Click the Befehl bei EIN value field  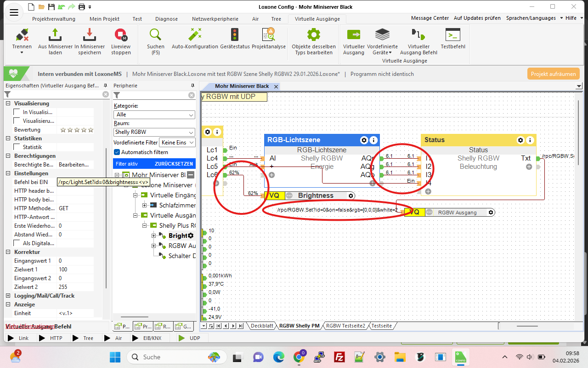[x=76, y=182]
